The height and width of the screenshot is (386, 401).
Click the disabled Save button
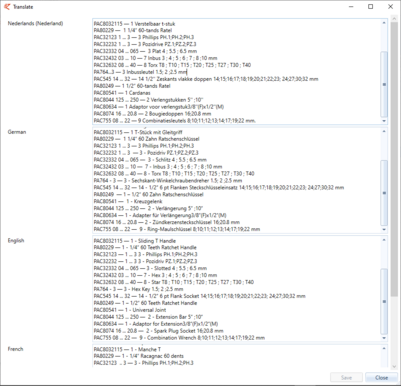point(346,377)
